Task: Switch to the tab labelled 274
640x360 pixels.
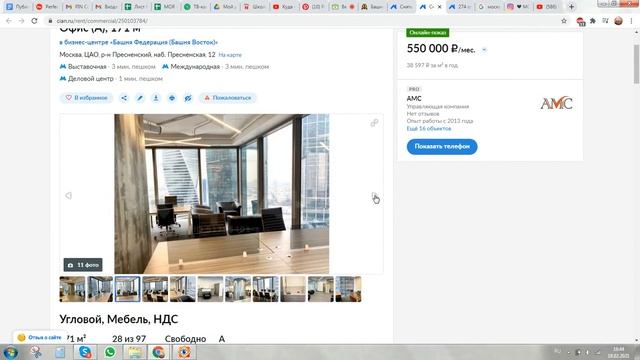Action: click(x=460, y=7)
